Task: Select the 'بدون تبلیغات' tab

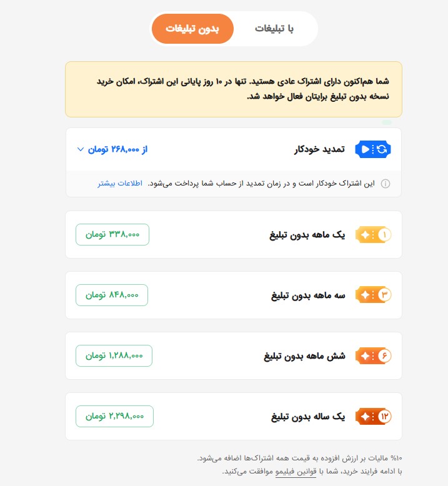Action: coord(192,29)
